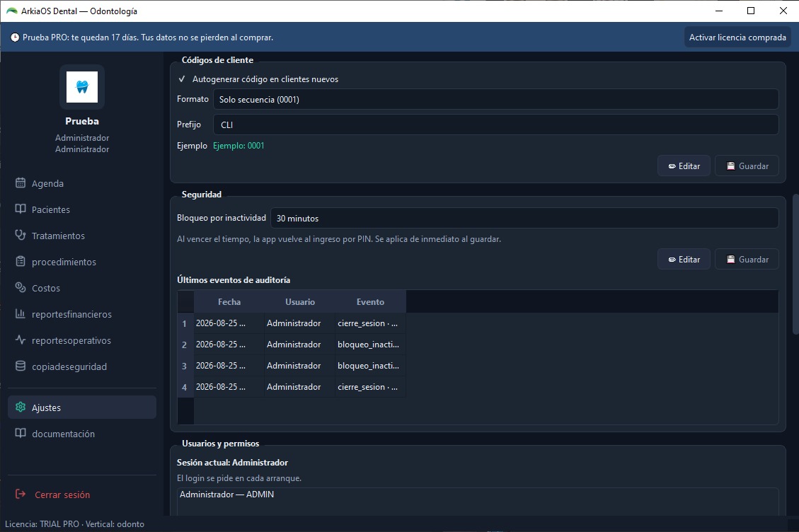Click the documentación book icon
Viewport: 799px width, 532px height.
point(21,433)
